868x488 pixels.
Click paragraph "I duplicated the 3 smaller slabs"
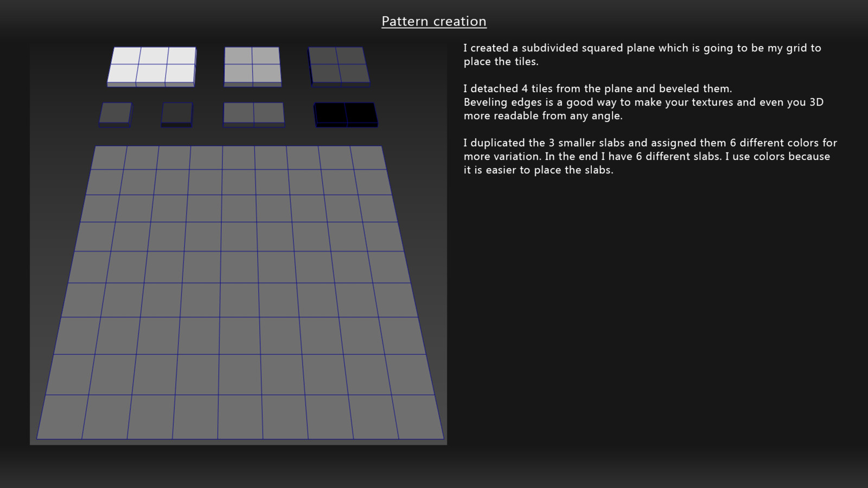click(x=650, y=156)
